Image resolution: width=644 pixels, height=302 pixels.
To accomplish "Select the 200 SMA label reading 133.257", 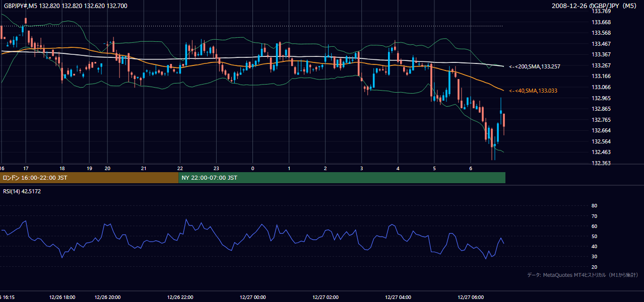I will [x=534, y=66].
